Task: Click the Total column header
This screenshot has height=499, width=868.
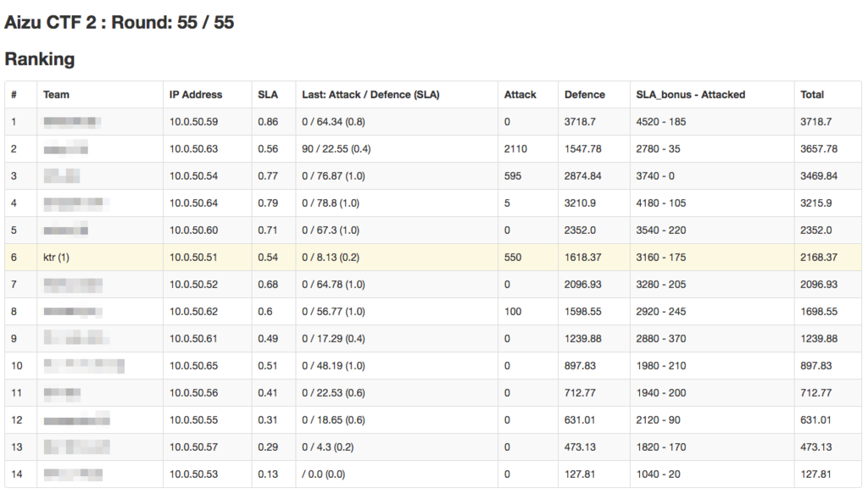Action: coord(811,95)
